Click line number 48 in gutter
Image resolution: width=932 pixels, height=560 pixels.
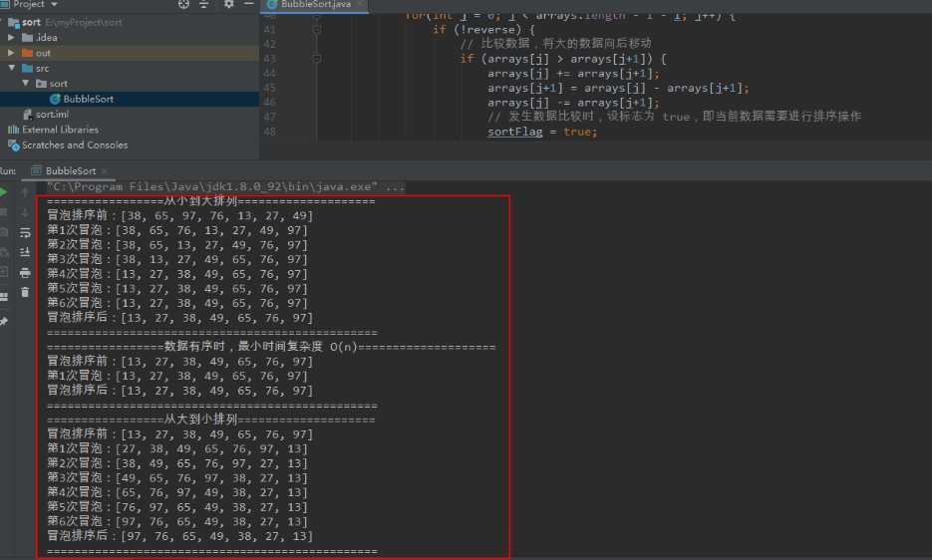[x=269, y=132]
